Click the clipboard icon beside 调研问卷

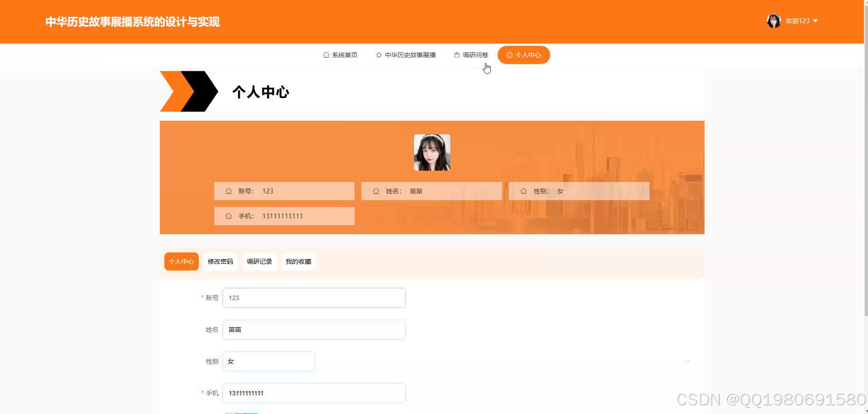click(456, 54)
